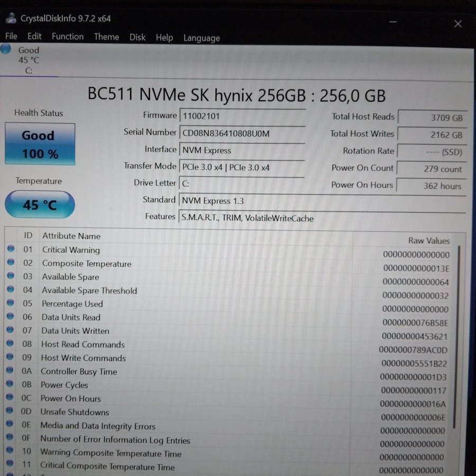Click the Good 100 % health status button
This screenshot has width=476, height=476.
[40, 144]
